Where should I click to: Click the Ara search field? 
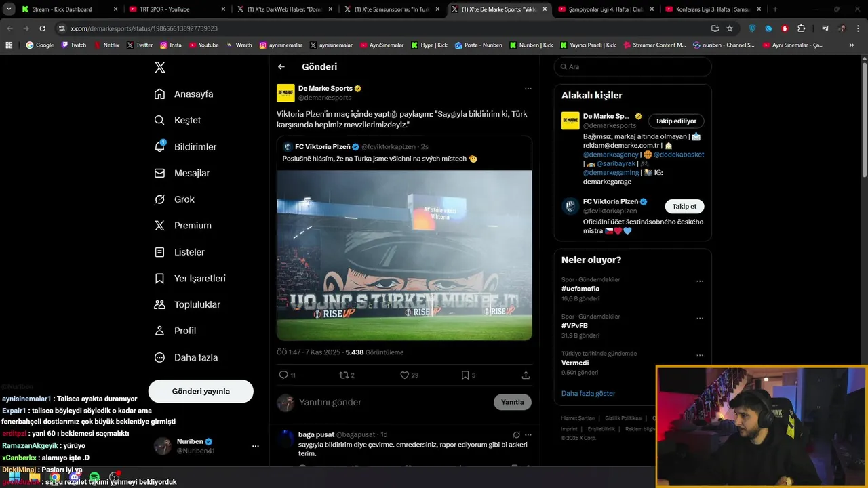click(x=632, y=67)
